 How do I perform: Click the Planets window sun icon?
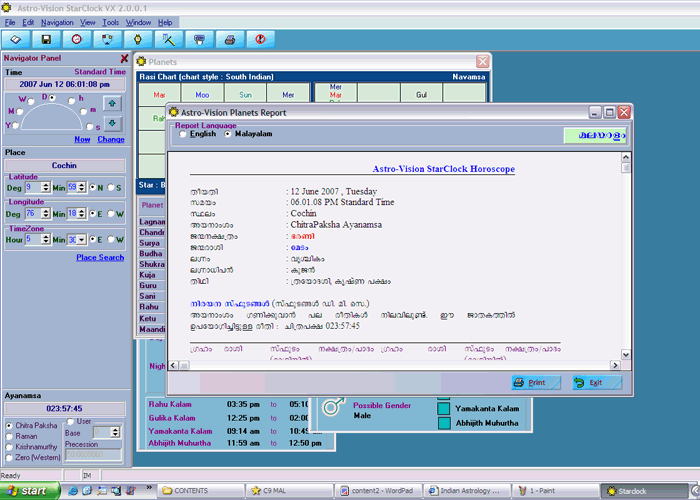click(142, 62)
